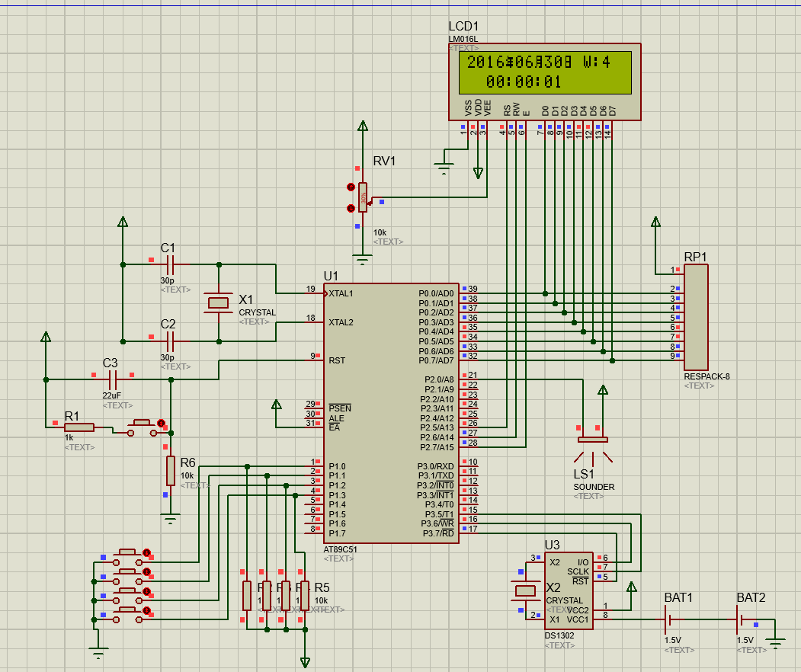Select the X2 crystal symbol beside DS1302
This screenshot has width=801, height=672.
pyautogui.click(x=525, y=591)
